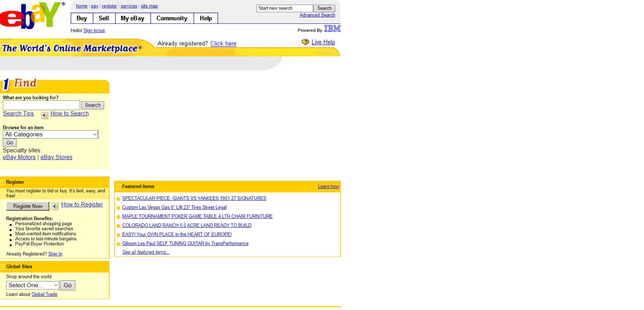The width and height of the screenshot is (644, 310).
Task: Click the site map link
Action: (149, 6)
